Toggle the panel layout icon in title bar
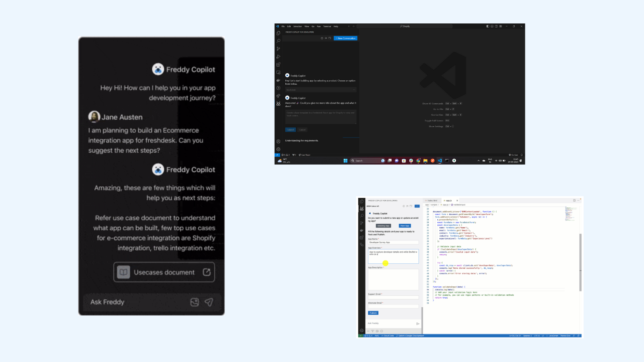 tap(492, 26)
